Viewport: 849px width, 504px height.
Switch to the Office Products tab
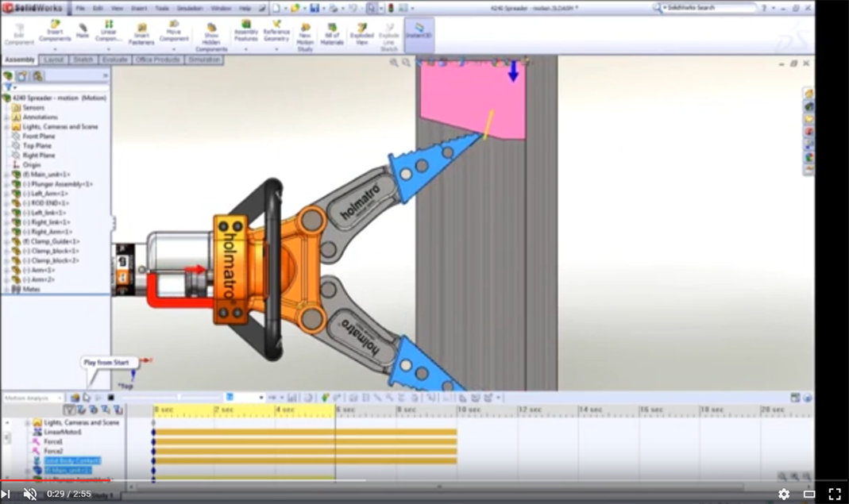(158, 60)
